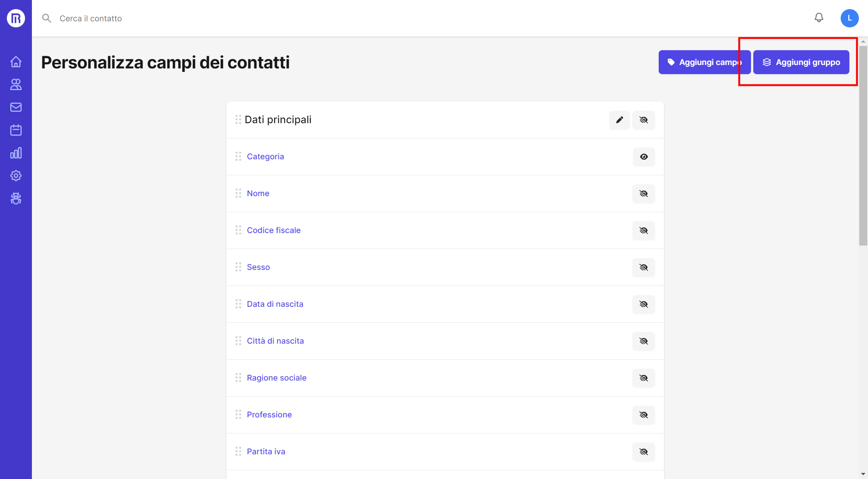The image size is (868, 479).
Task: Toggle visibility of the Partita iva field
Action: pyautogui.click(x=643, y=452)
